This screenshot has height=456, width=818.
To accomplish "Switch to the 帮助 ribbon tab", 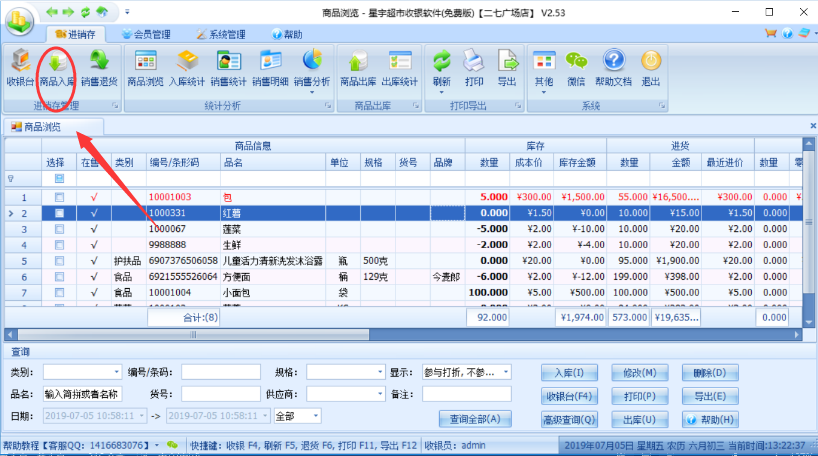I will 287,34.
